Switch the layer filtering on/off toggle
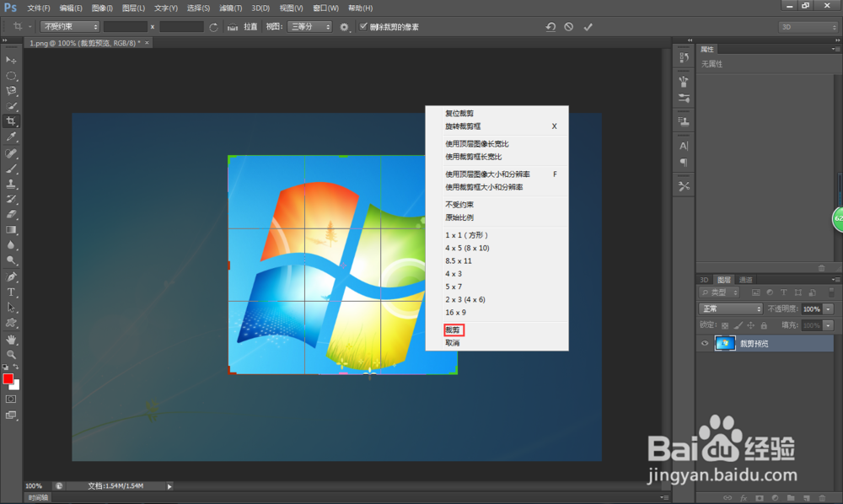Viewport: 843px width, 504px height. point(831,292)
